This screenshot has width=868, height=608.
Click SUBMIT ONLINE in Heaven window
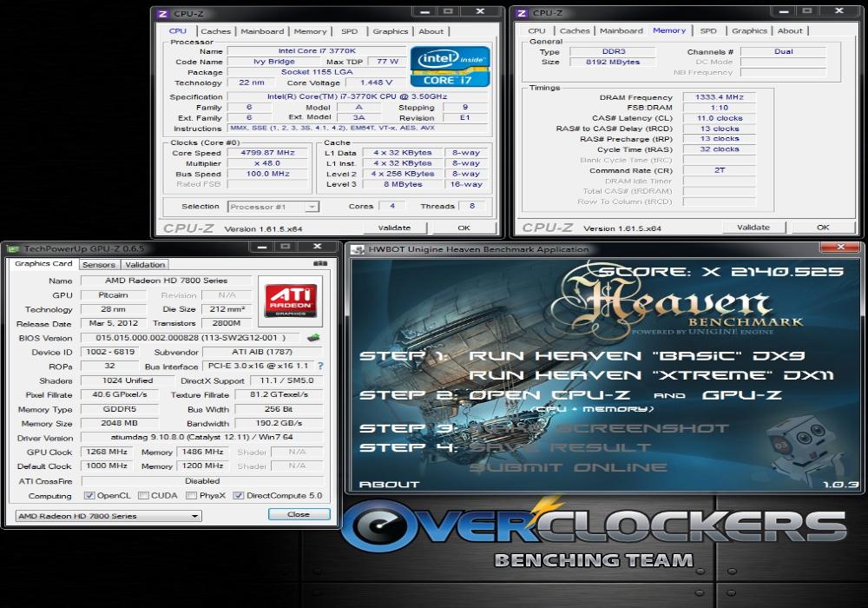[x=568, y=467]
